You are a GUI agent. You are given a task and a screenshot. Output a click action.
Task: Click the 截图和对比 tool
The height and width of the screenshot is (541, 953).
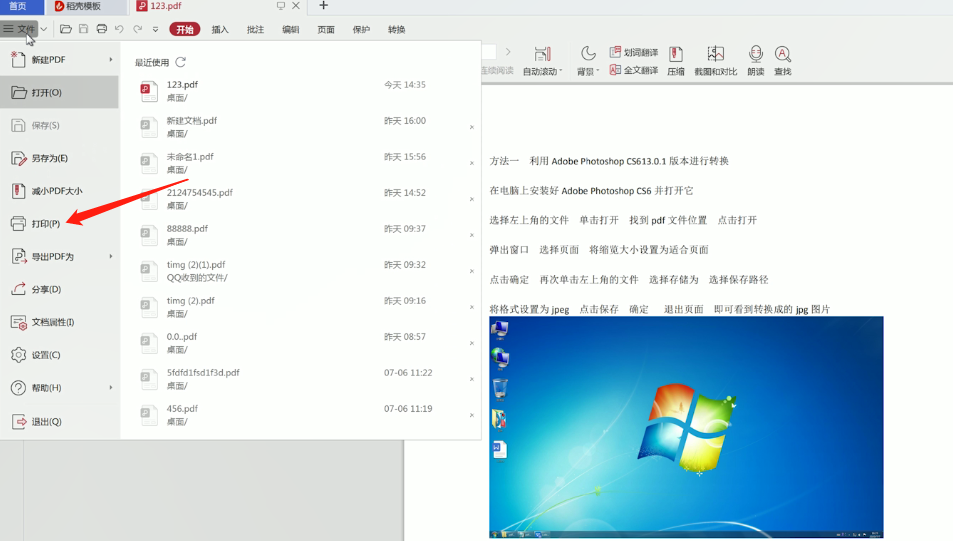(715, 61)
